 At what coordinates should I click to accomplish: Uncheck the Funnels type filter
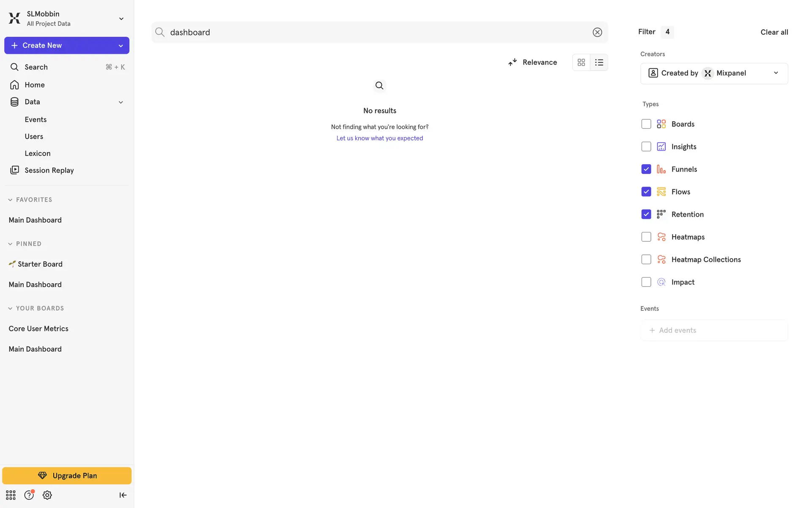point(646,169)
